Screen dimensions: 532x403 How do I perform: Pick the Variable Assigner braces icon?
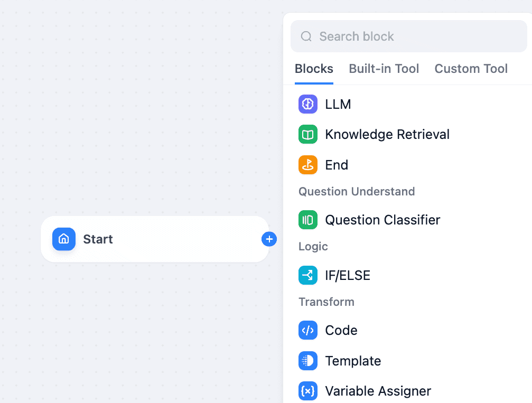click(307, 391)
